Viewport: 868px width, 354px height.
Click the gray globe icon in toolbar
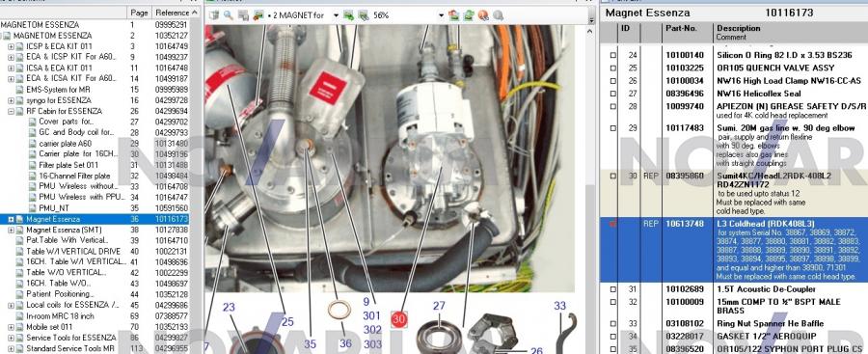(x=499, y=15)
